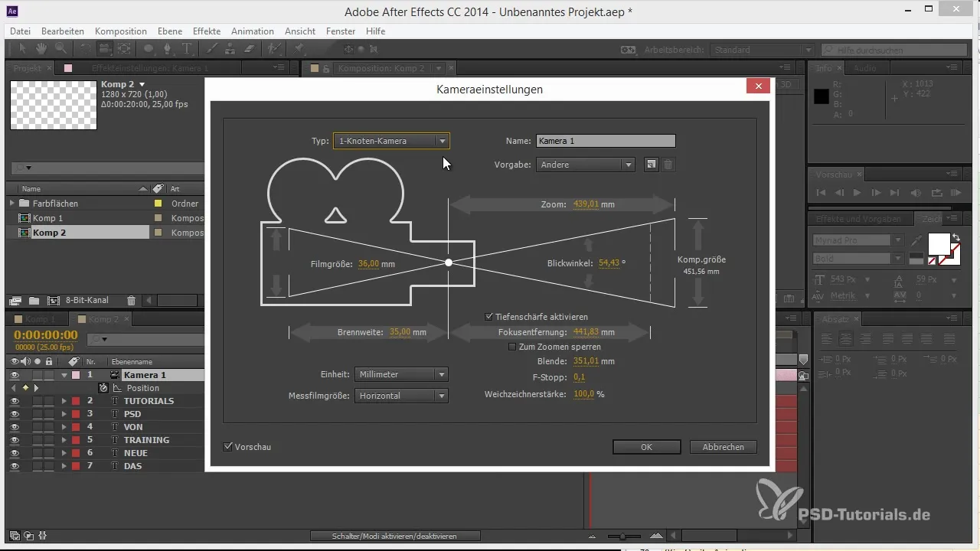
Task: Open the Fenster menu
Action: [341, 31]
